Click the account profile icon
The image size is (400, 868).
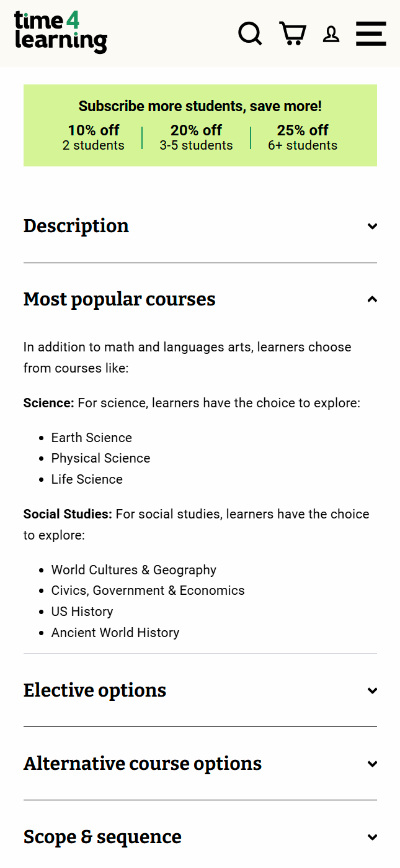point(331,34)
